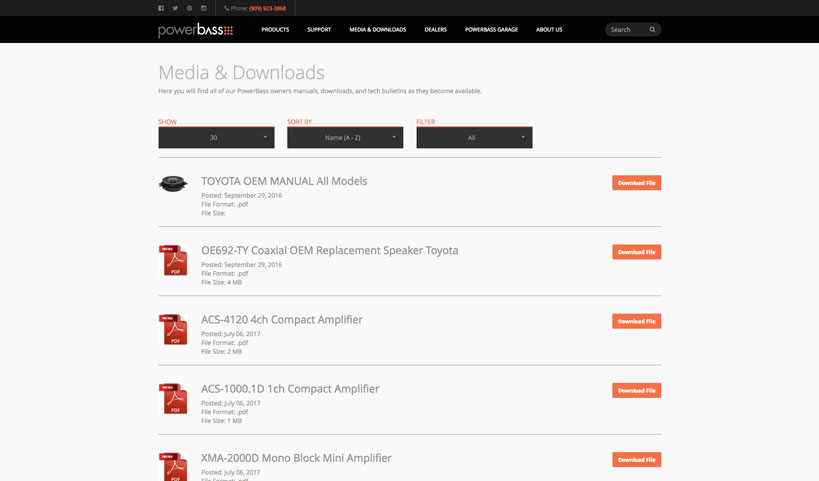Open OE692-TY Coaxial OEM Replacement Speaker Toyota title
Viewport: 819px width, 481px height.
coord(330,251)
